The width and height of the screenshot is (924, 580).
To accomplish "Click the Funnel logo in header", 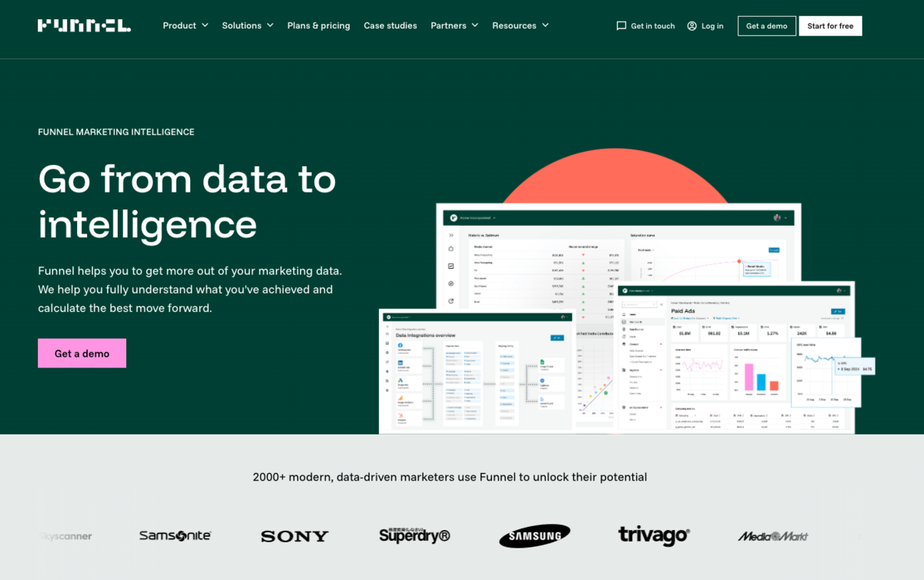I will (84, 25).
